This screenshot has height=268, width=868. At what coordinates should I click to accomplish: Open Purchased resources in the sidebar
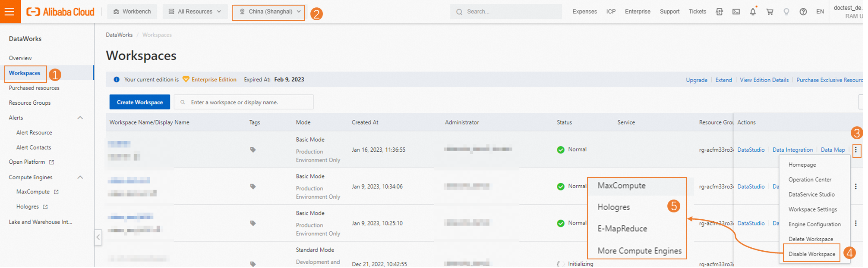(x=34, y=88)
